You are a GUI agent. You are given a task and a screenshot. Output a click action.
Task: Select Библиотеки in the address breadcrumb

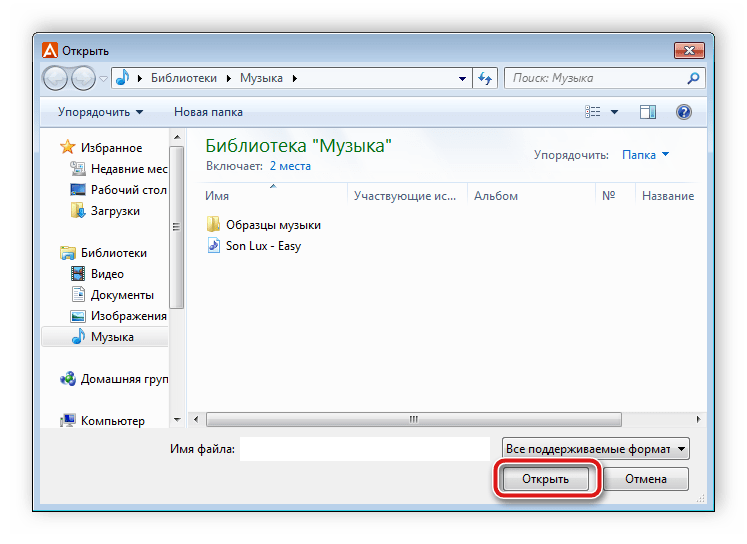click(183, 78)
